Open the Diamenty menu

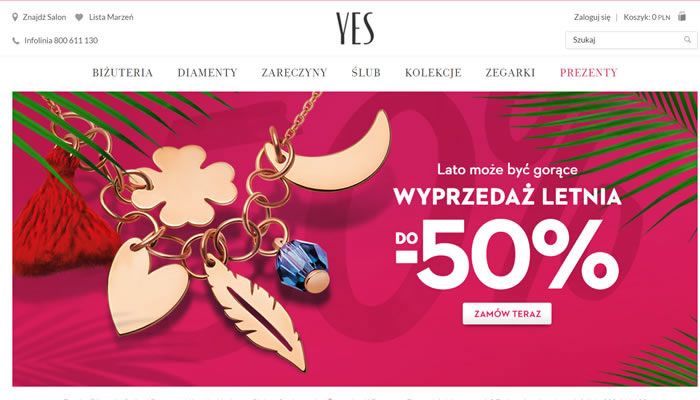(208, 72)
